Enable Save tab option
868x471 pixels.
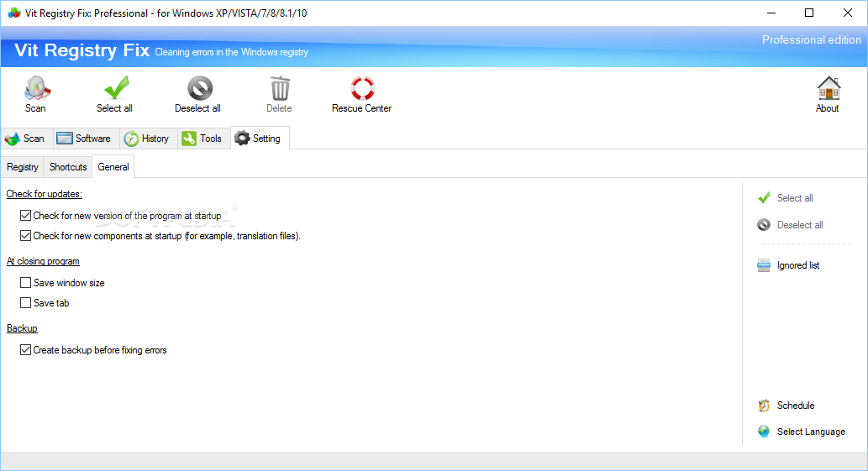pos(45,303)
